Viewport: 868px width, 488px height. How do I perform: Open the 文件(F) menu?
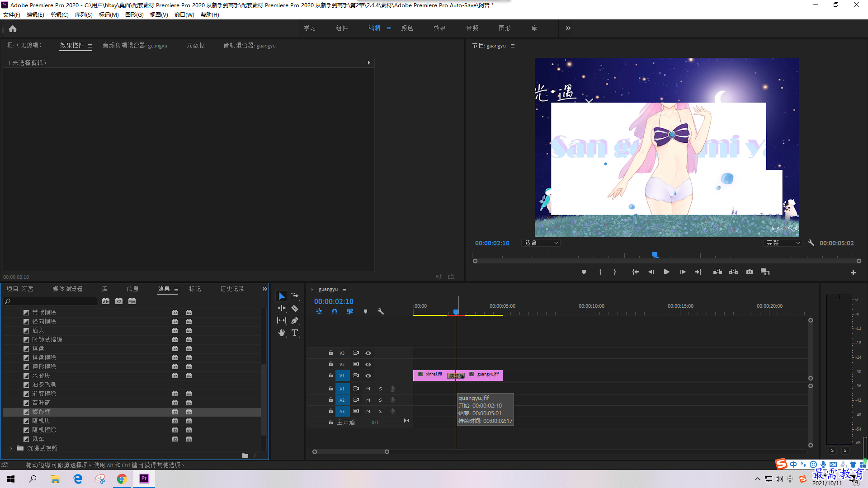click(12, 15)
